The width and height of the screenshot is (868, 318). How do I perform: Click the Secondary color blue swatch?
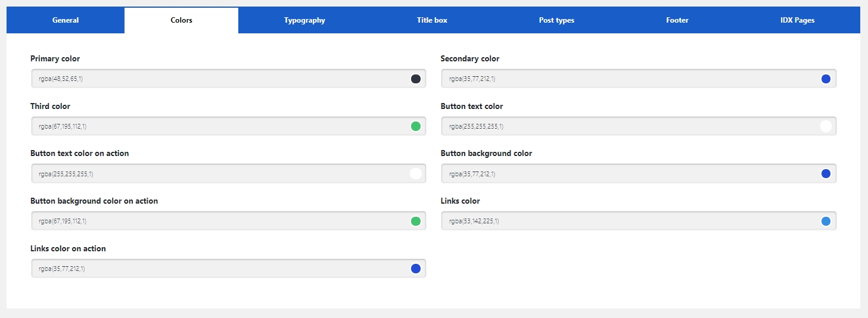coord(826,79)
